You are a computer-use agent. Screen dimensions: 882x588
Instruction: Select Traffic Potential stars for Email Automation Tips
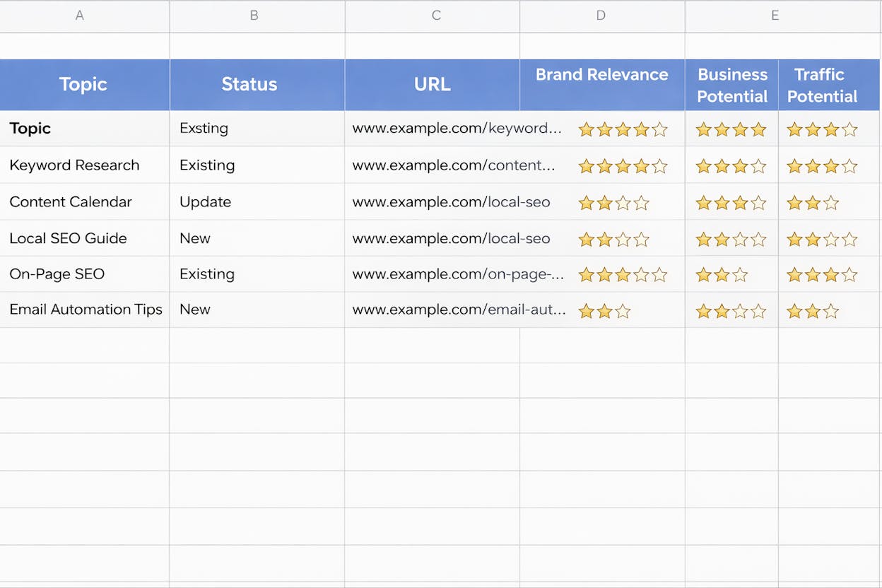[x=813, y=310]
